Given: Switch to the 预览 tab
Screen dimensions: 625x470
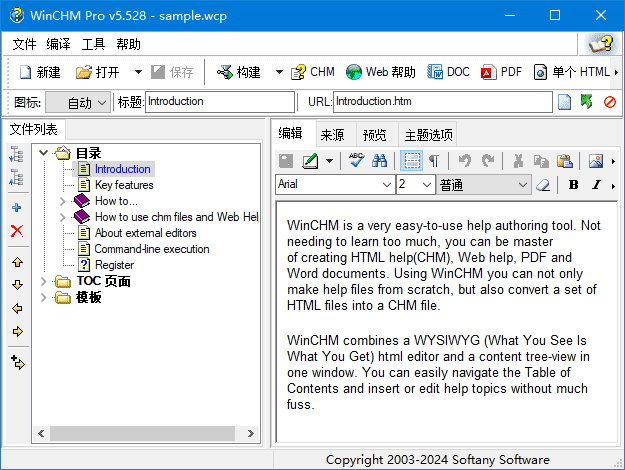Looking at the screenshot, I should tap(375, 136).
